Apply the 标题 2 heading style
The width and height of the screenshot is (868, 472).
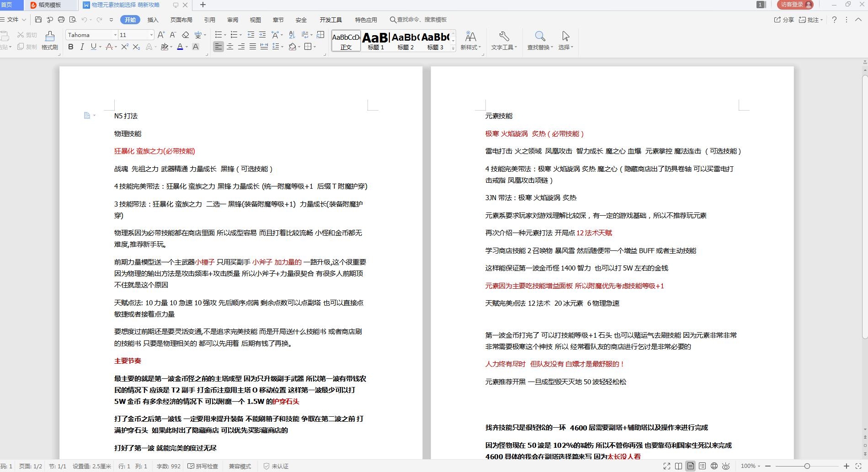pos(405,41)
